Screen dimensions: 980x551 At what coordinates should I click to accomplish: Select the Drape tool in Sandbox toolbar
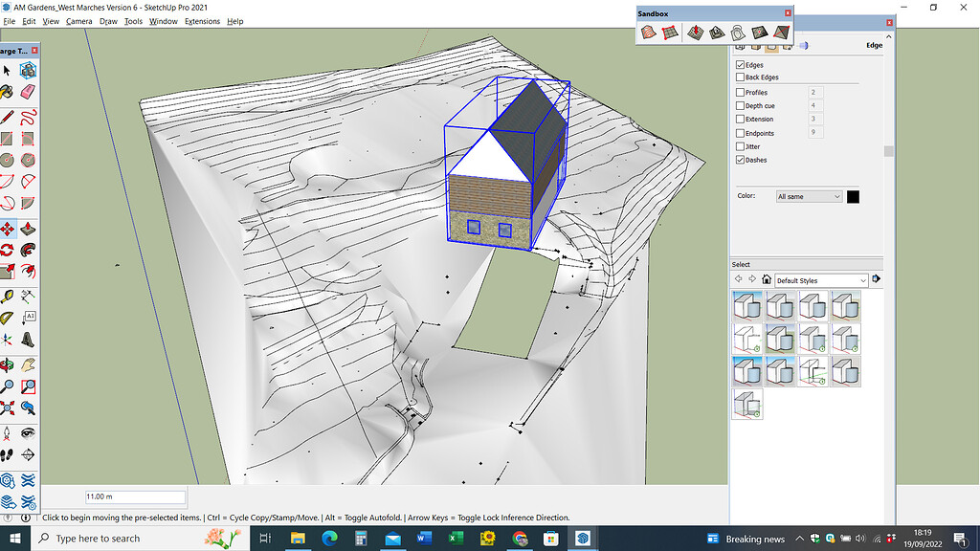(x=737, y=33)
